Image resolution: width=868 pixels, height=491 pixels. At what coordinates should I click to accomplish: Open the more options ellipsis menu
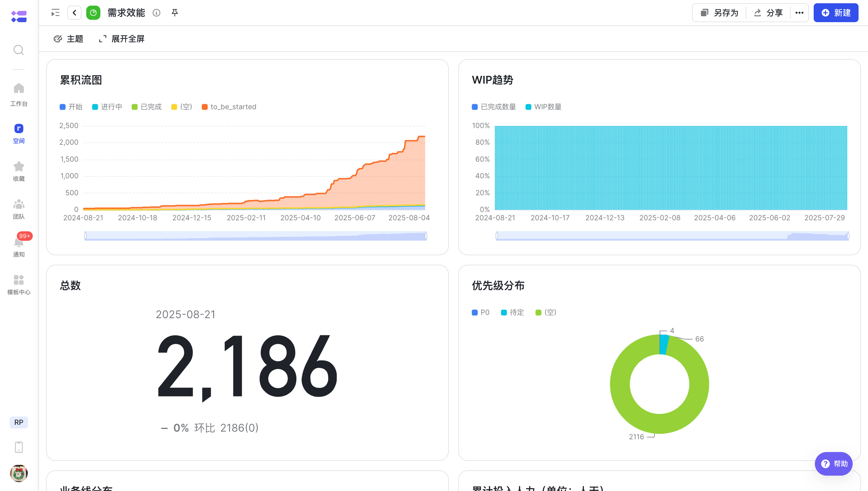click(799, 13)
